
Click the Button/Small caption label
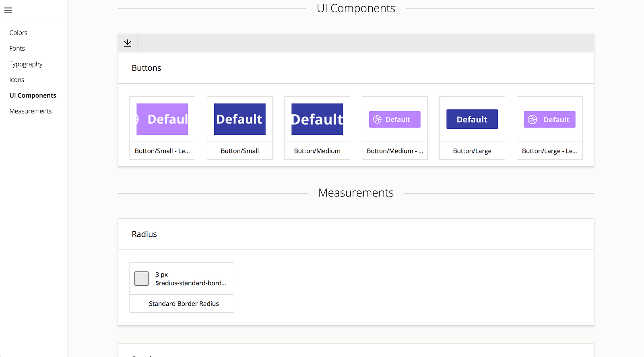click(239, 151)
